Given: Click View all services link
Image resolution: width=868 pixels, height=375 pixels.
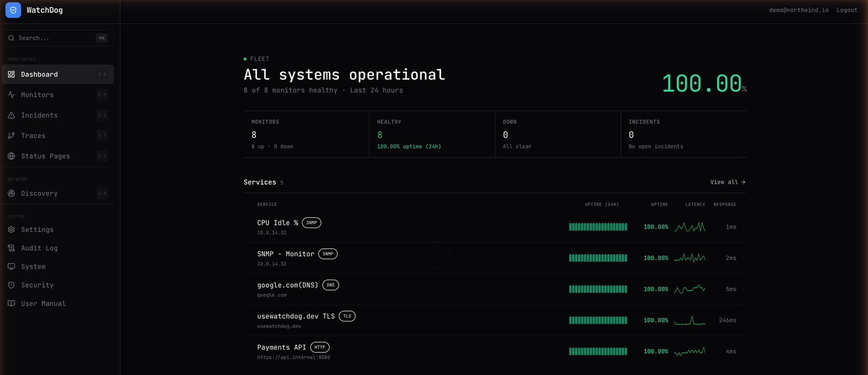Looking at the screenshot, I should [x=728, y=182].
